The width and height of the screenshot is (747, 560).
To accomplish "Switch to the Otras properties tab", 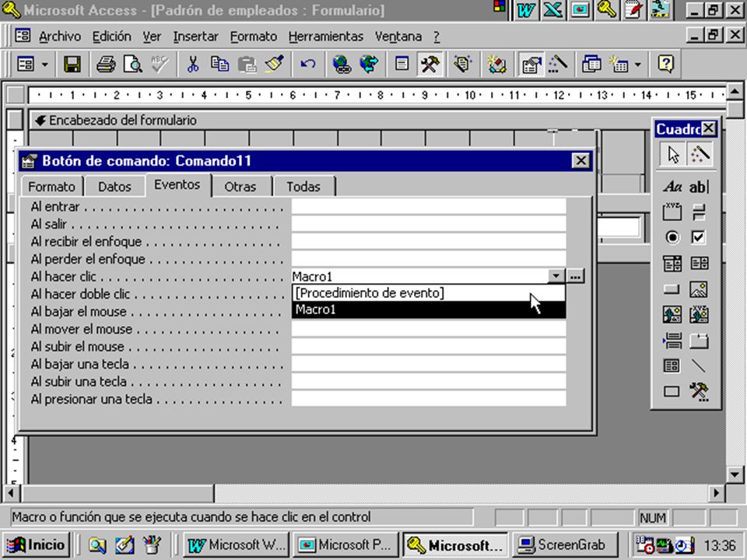I will pos(240,186).
